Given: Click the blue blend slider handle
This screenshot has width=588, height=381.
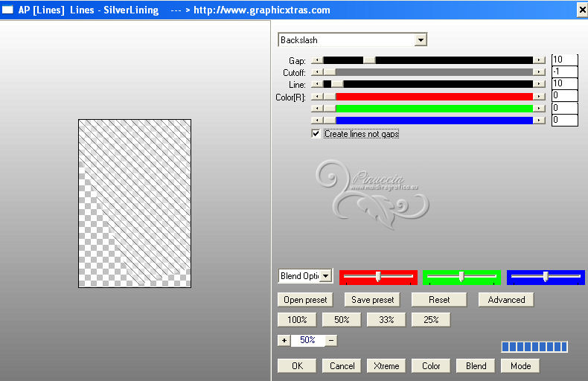Looking at the screenshot, I should point(546,277).
